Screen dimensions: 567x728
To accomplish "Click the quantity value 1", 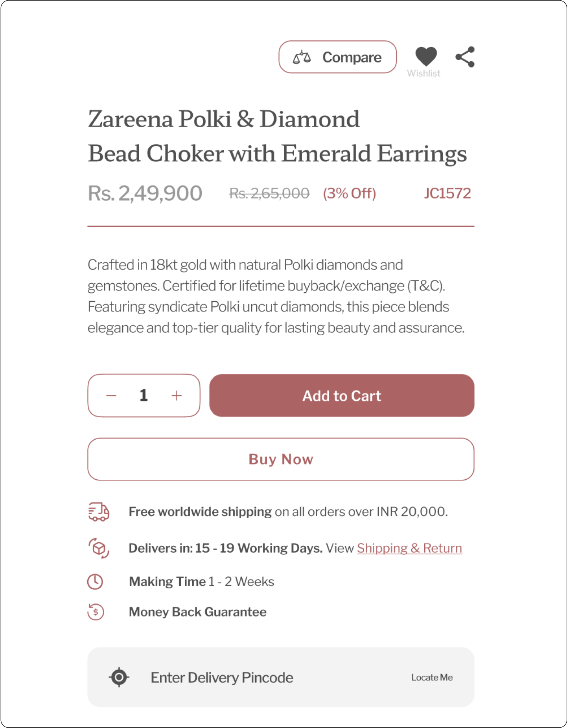I will (144, 396).
